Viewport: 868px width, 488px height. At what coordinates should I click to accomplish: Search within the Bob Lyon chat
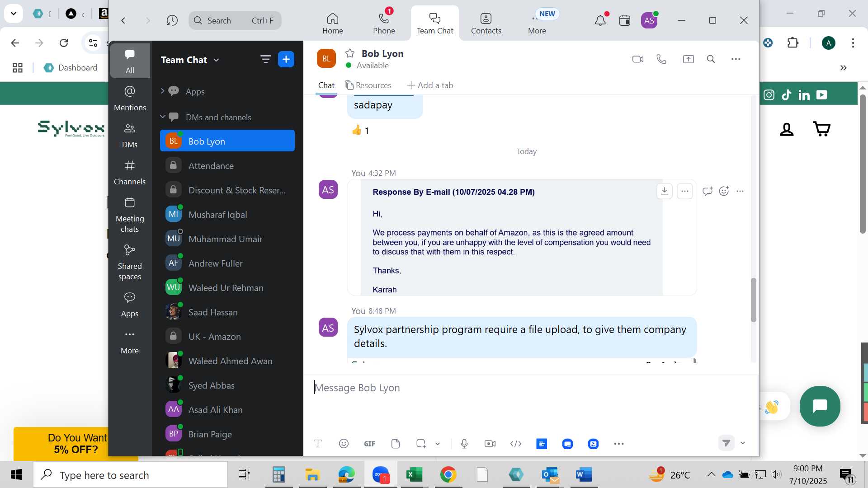click(711, 59)
